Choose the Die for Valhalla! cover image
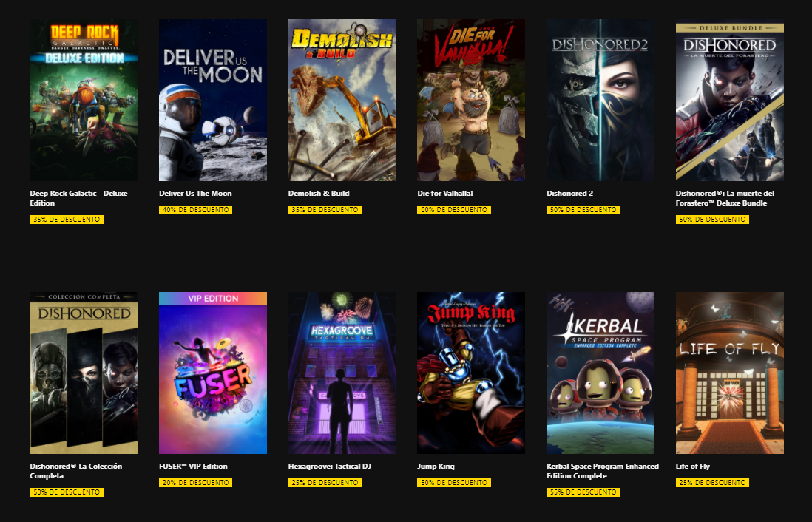 coord(471,100)
